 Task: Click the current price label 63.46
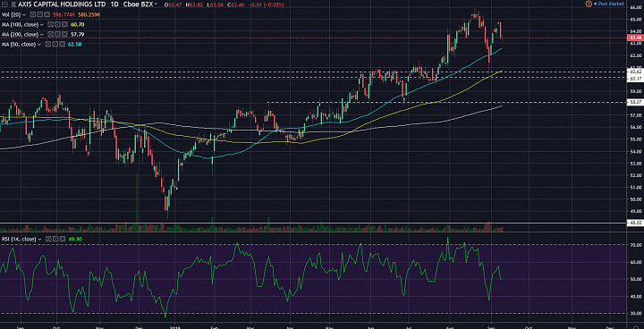pyautogui.click(x=635, y=38)
